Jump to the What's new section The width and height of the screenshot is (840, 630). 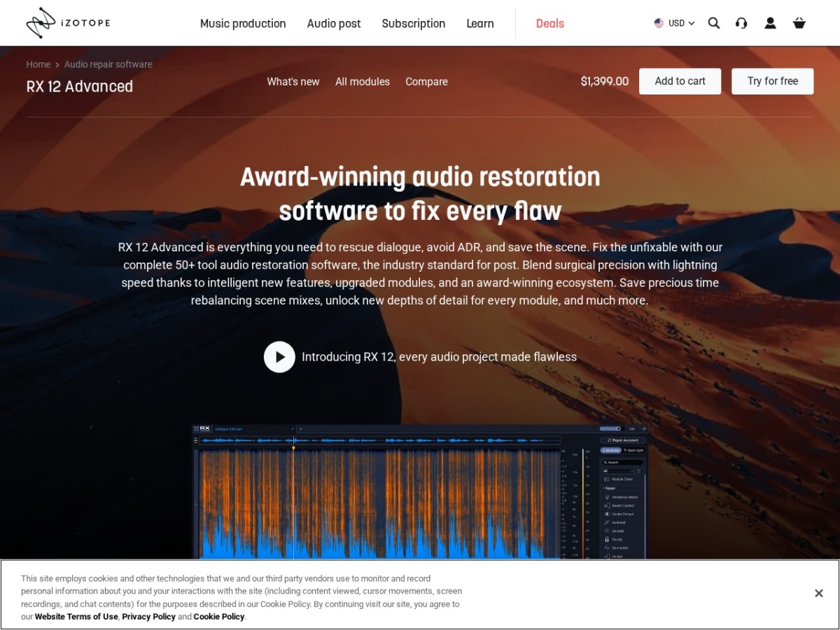pos(293,81)
